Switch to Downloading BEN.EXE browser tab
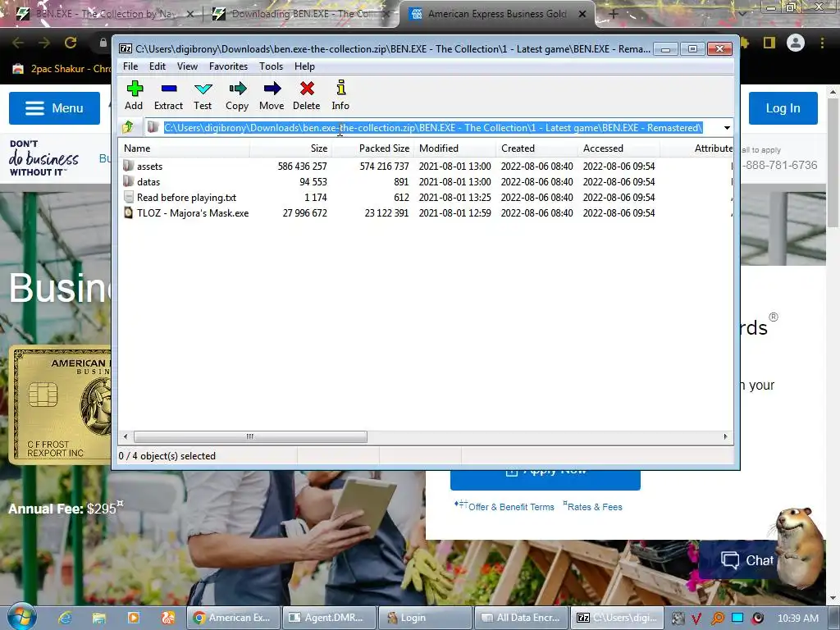This screenshot has height=630, width=840. (x=300, y=14)
